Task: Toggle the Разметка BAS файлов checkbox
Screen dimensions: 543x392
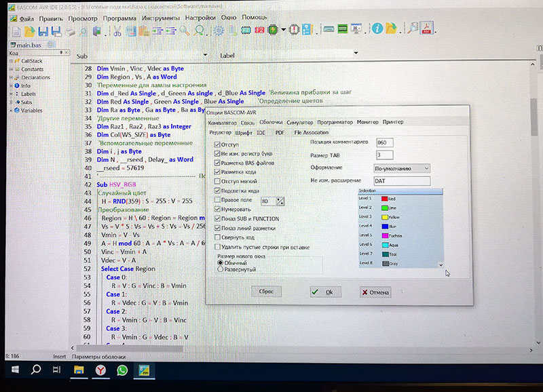Action: click(217, 163)
